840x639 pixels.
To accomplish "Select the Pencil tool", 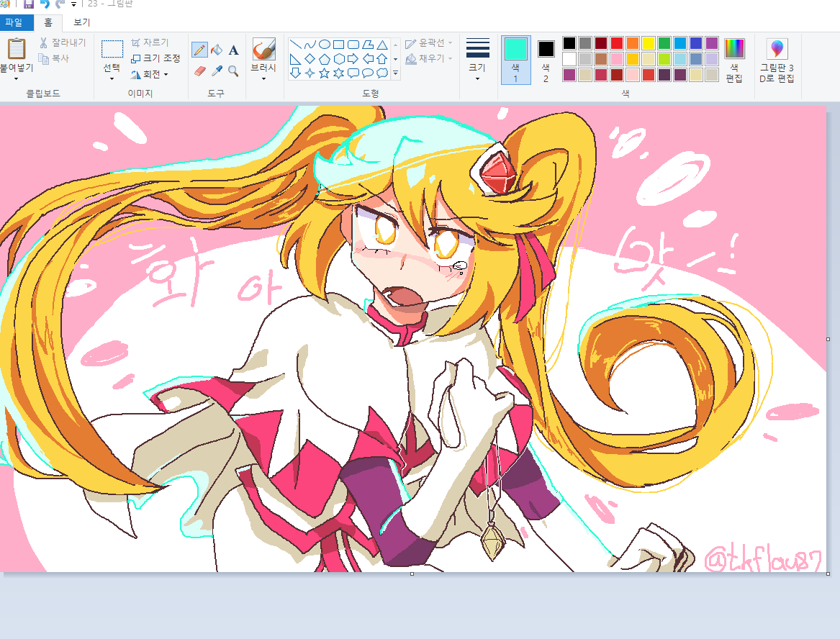I will 199,50.
